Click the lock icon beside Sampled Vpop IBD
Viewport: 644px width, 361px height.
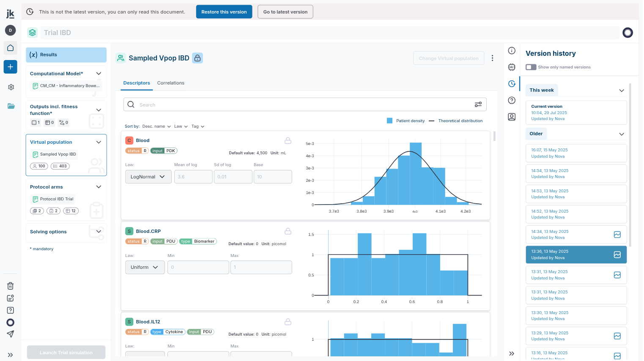(197, 58)
